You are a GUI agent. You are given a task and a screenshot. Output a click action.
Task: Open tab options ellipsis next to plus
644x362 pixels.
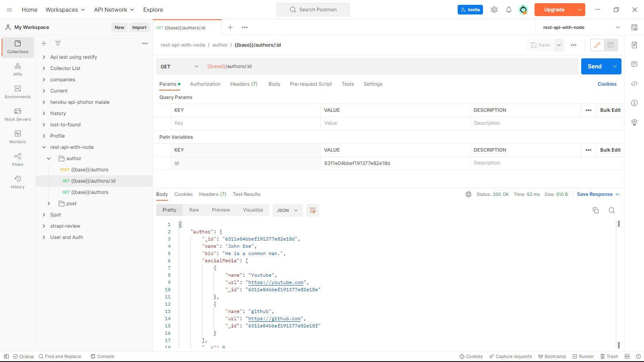pos(245,27)
